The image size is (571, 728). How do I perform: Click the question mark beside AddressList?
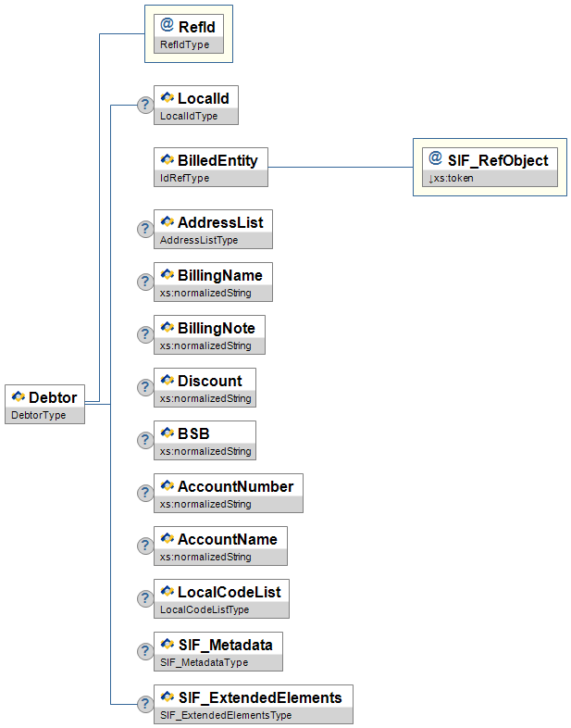pos(144,229)
